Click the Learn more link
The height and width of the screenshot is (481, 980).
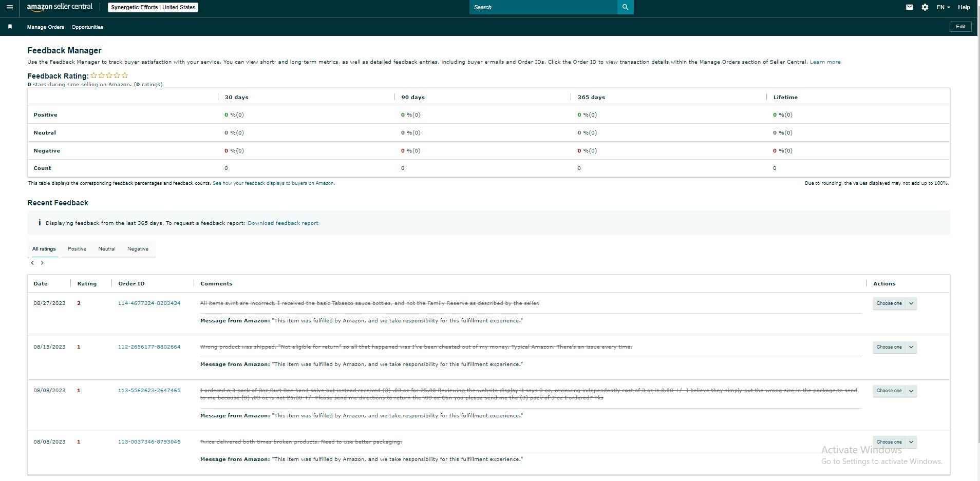pos(825,62)
